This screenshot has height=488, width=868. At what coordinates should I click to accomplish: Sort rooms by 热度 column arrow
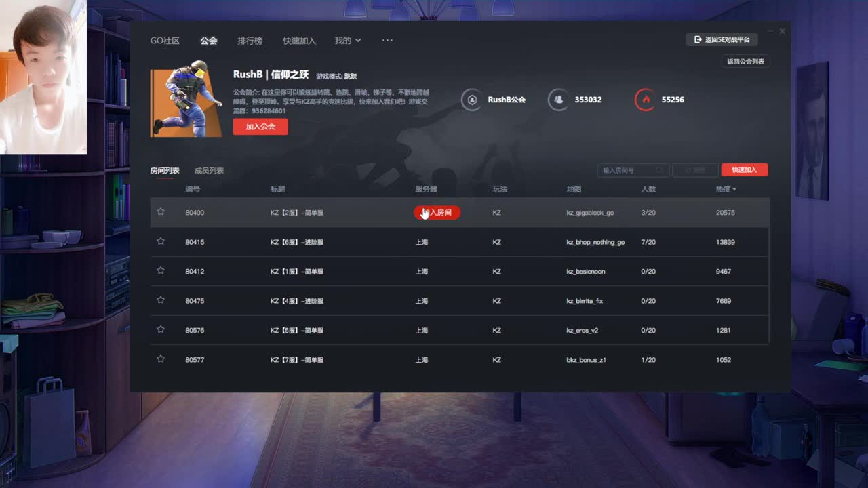click(734, 189)
